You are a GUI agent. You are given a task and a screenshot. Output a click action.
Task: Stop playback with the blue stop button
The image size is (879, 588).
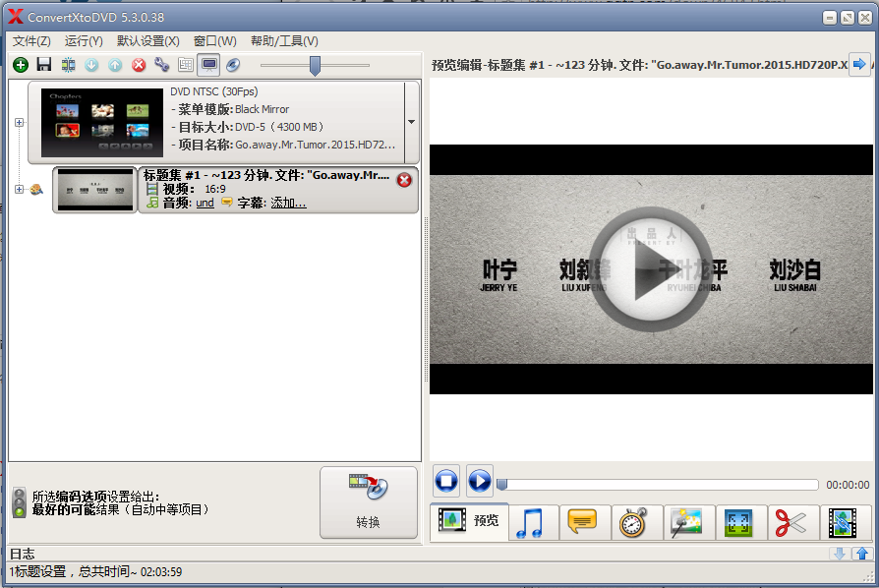coord(446,481)
